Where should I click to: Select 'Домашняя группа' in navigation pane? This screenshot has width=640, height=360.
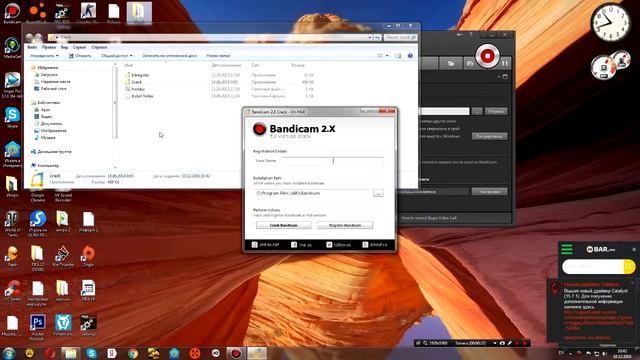click(54, 151)
